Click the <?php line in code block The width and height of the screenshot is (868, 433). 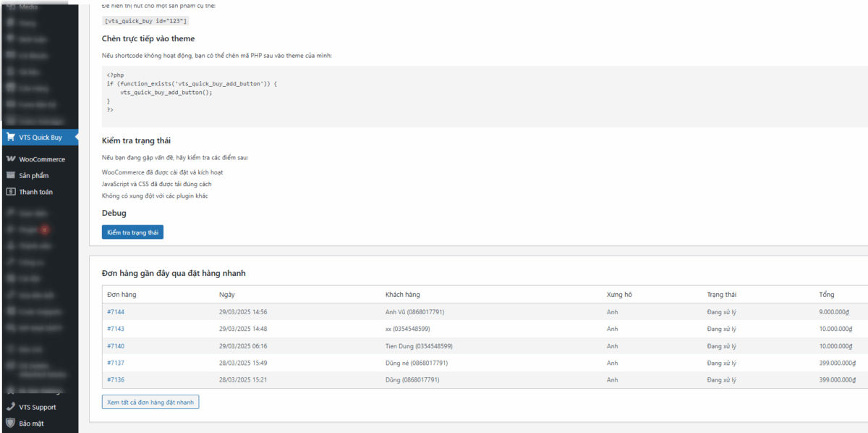115,75
